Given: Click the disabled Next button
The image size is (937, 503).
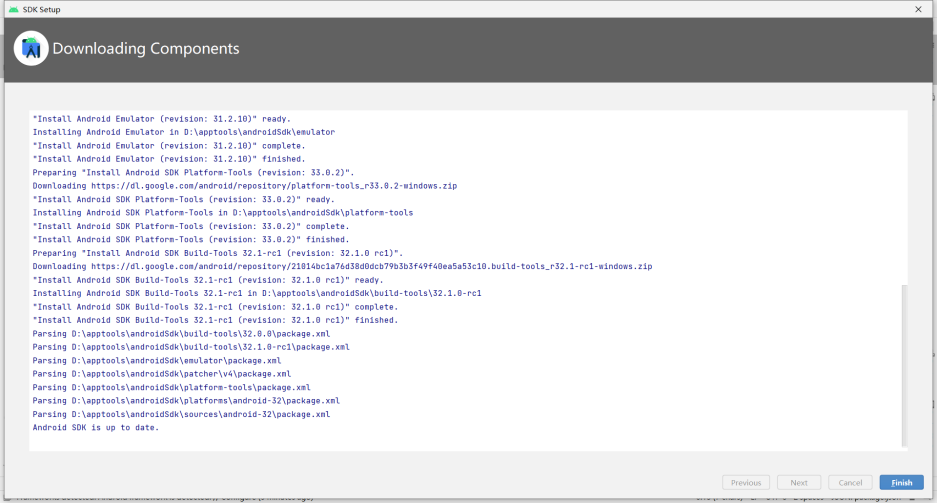Looking at the screenshot, I should click(x=799, y=483).
